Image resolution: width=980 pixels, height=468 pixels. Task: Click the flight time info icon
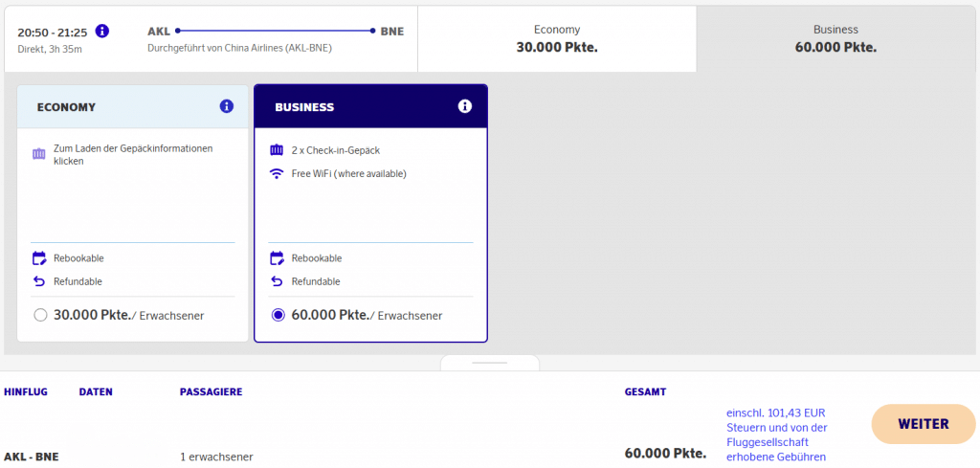(x=102, y=31)
